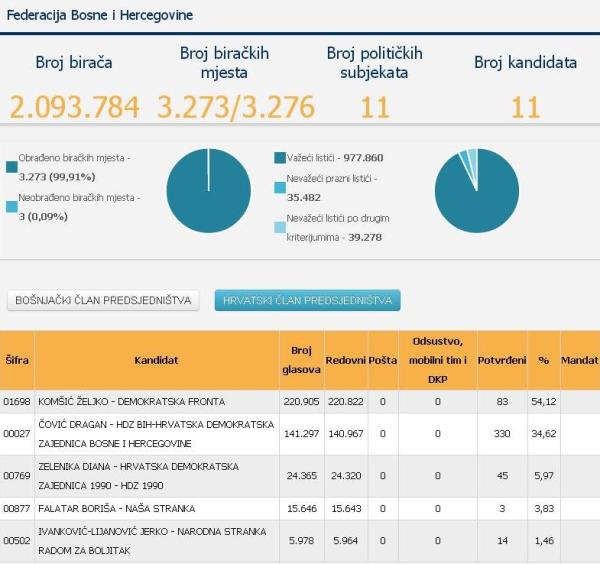This screenshot has height=564, width=600.
Task: Click the Neobrađeno biračkih mjesta legend swatch
Action: (x=11, y=206)
